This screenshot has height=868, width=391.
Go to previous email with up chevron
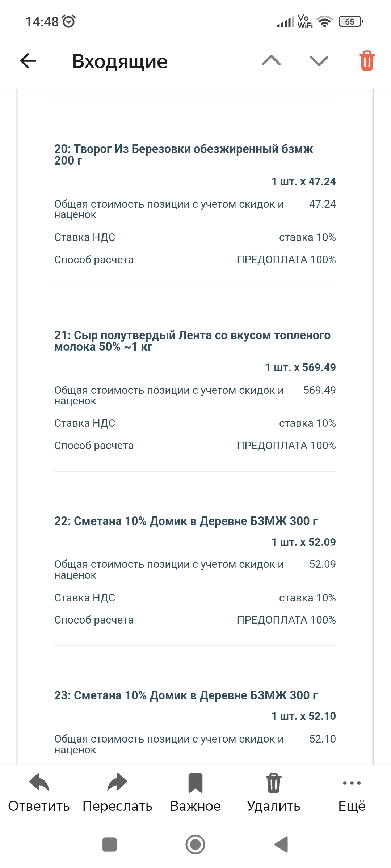[x=271, y=60]
